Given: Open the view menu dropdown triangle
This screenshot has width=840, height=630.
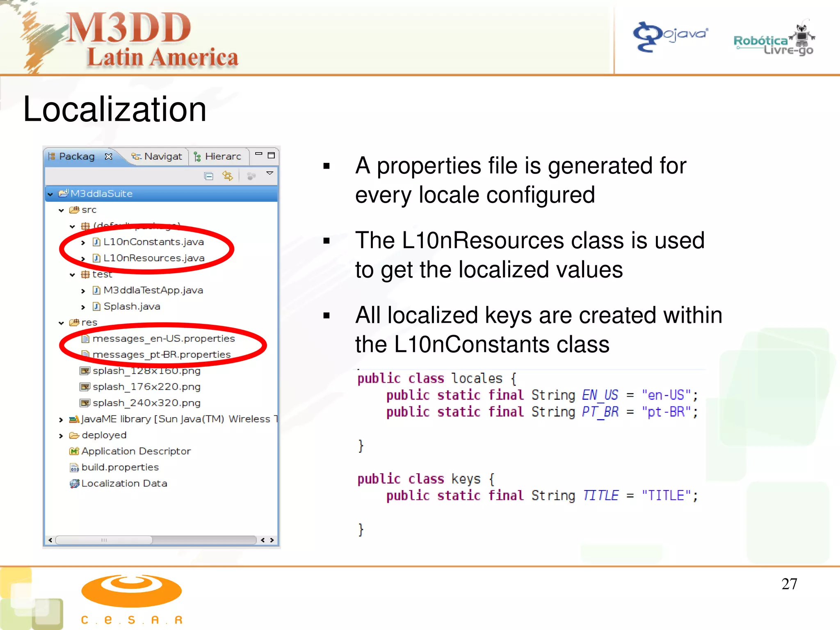Looking at the screenshot, I should point(269,173).
